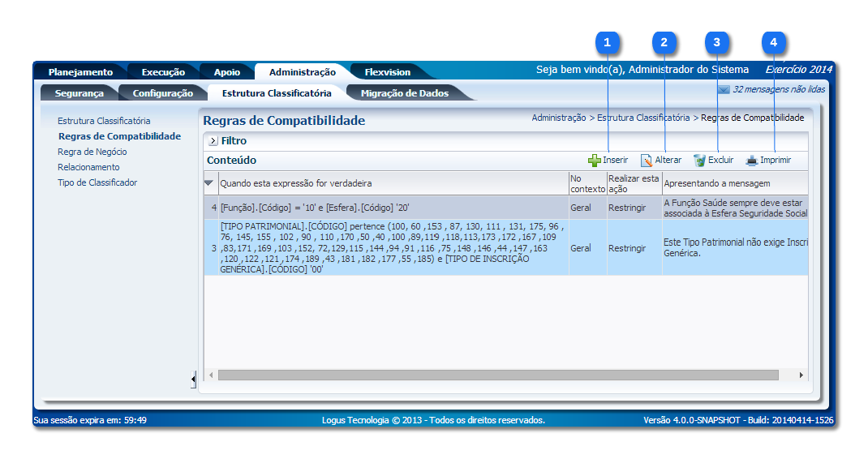Click the 32 mensagens não lidas link
Screen dimensions: 868x459
pos(779,90)
